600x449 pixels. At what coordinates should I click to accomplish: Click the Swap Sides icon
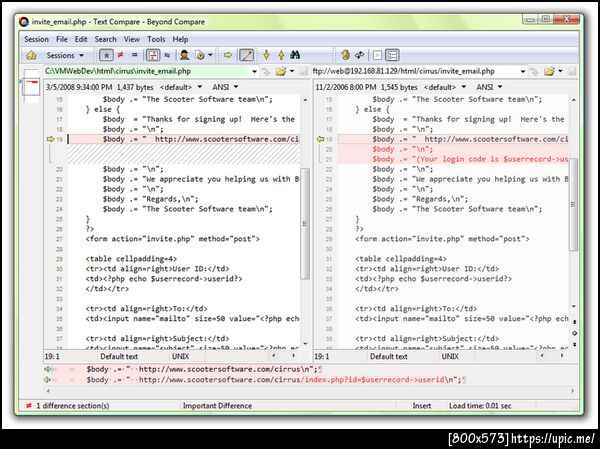click(359, 55)
